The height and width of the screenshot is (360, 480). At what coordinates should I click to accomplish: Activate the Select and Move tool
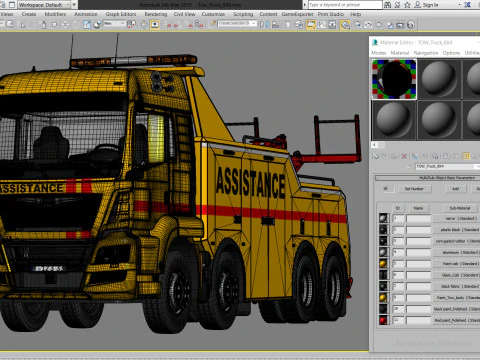(65, 25)
